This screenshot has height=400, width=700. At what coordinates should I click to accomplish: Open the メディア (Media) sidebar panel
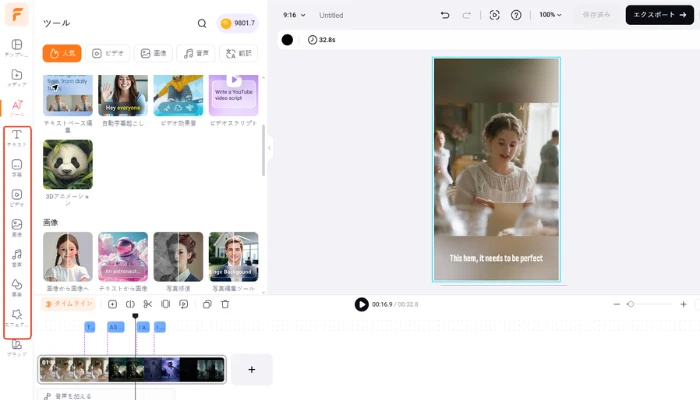17,76
